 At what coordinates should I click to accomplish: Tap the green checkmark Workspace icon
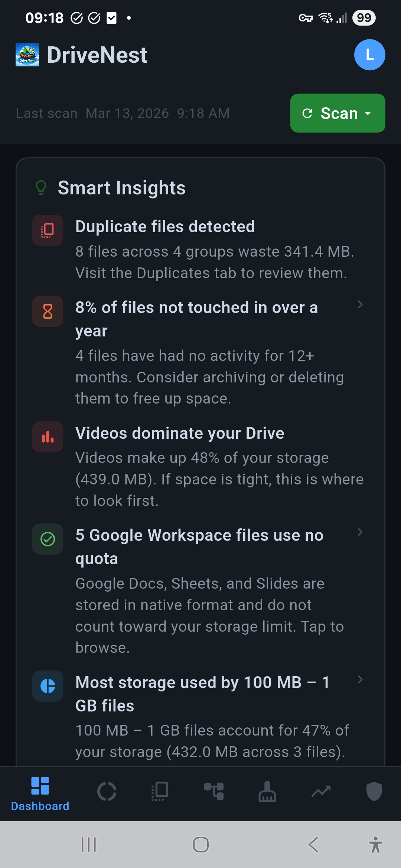click(x=48, y=539)
